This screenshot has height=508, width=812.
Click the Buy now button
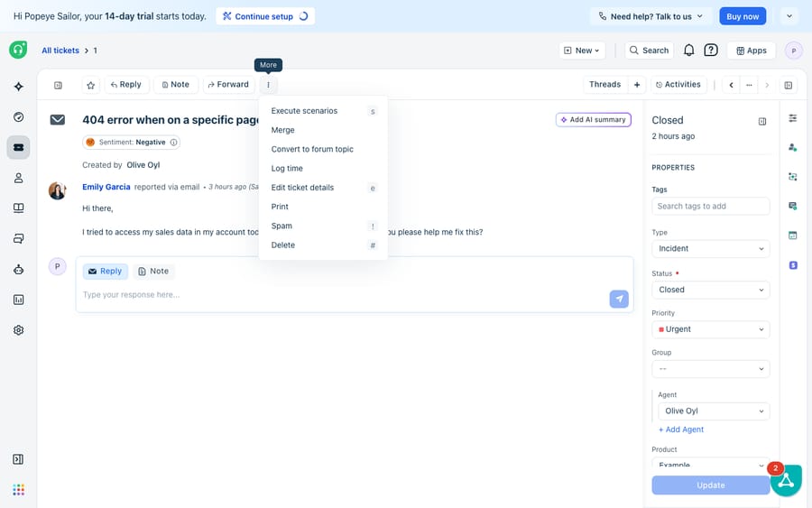pyautogui.click(x=743, y=16)
